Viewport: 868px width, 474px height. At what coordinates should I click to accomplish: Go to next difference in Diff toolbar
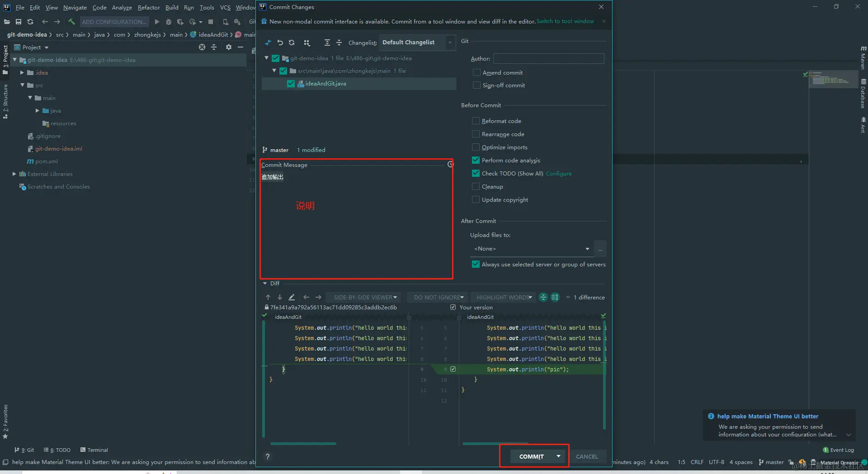coord(280,297)
